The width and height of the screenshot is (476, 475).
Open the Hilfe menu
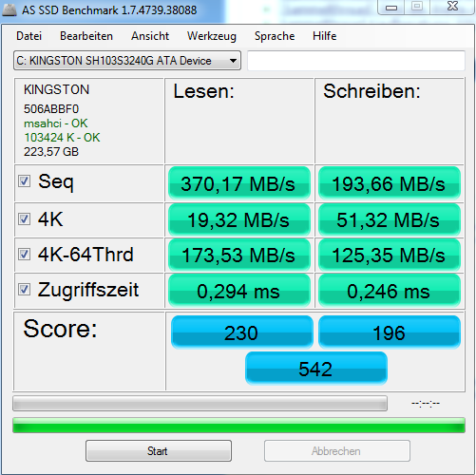[324, 36]
